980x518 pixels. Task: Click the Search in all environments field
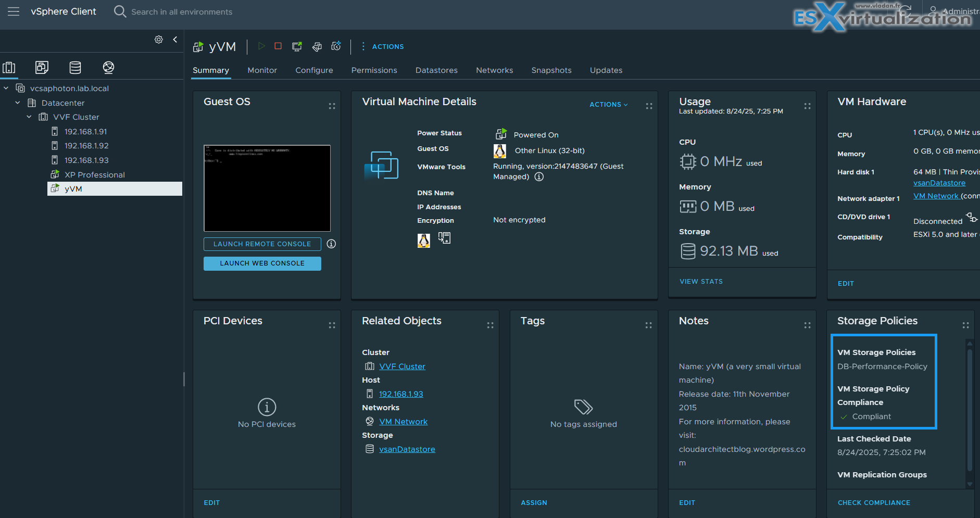[182, 11]
